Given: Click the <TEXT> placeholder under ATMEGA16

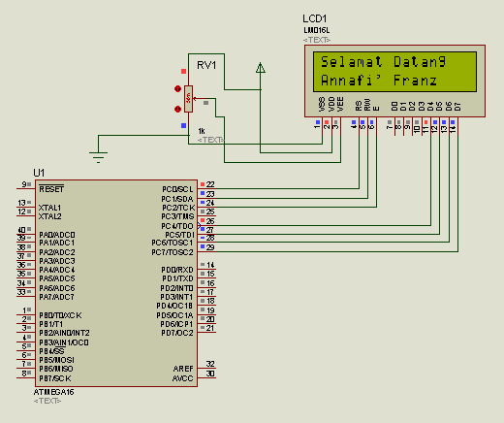Looking at the screenshot, I should pyautogui.click(x=47, y=401).
